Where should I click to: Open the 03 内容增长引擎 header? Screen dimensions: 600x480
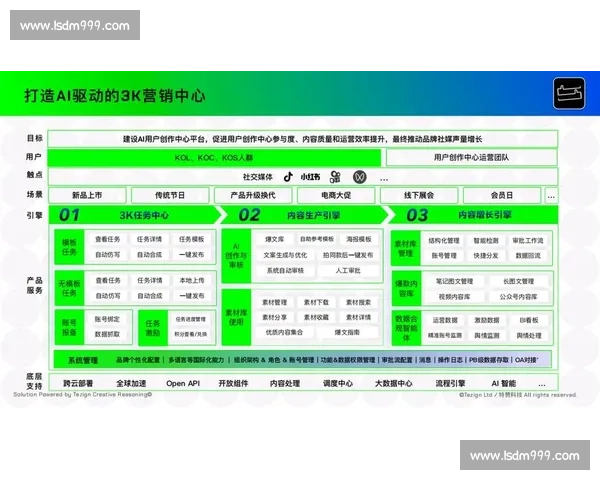pos(473,215)
